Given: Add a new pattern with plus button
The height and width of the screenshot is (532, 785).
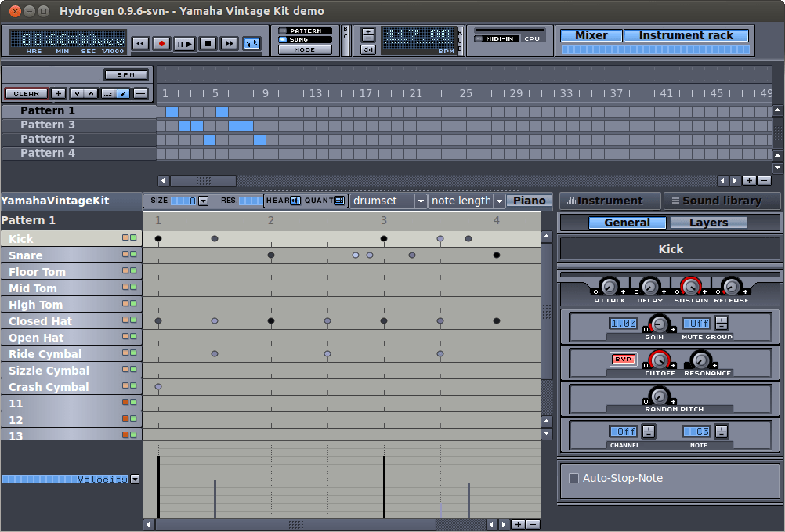Looking at the screenshot, I should pyautogui.click(x=58, y=93).
